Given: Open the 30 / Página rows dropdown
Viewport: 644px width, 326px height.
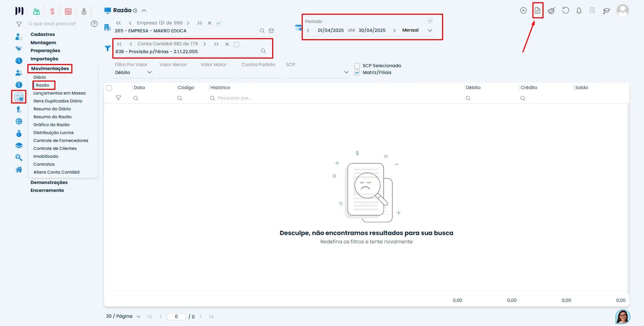Looking at the screenshot, I should (123, 316).
